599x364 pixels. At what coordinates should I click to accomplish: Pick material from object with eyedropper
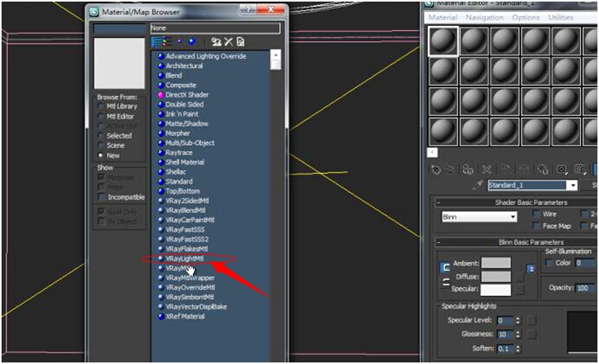[477, 185]
